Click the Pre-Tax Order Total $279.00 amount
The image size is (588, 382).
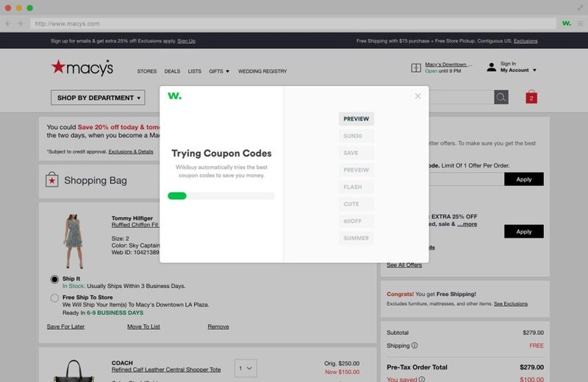[x=531, y=367]
